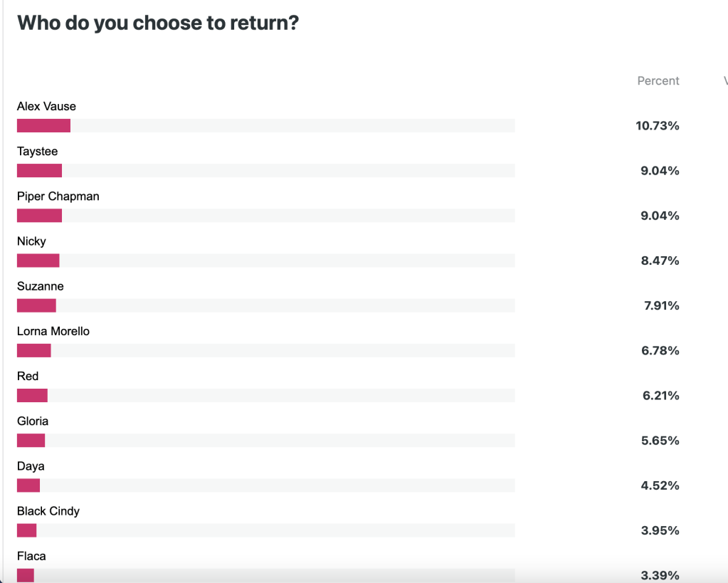Image resolution: width=728 pixels, height=583 pixels.
Task: Click the Black Cindy option label
Action: pyautogui.click(x=48, y=511)
